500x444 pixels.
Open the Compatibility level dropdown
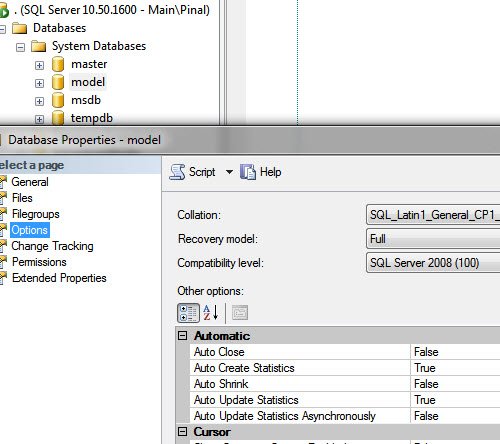433,263
